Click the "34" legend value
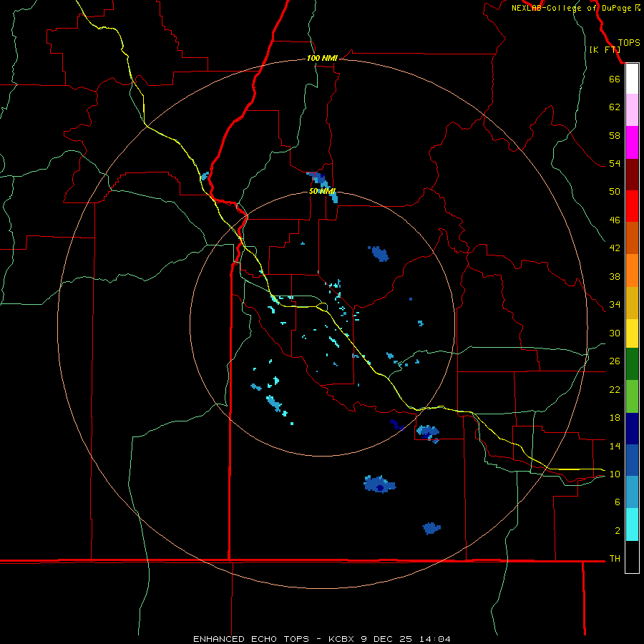This screenshot has width=644, height=644. pos(615,305)
